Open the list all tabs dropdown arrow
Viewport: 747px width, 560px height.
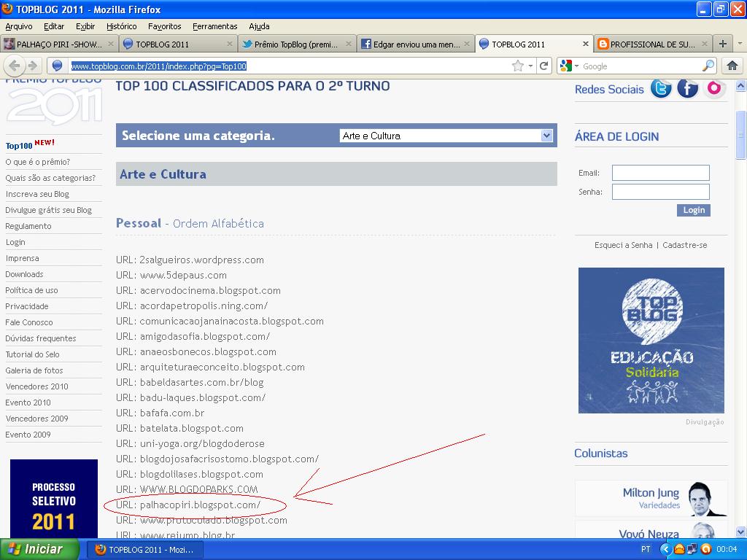[x=740, y=44]
